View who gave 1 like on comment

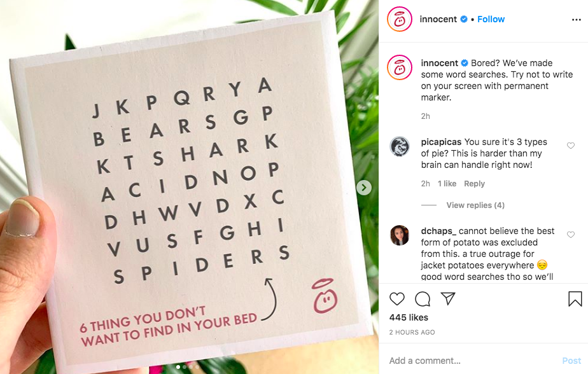[x=447, y=184]
